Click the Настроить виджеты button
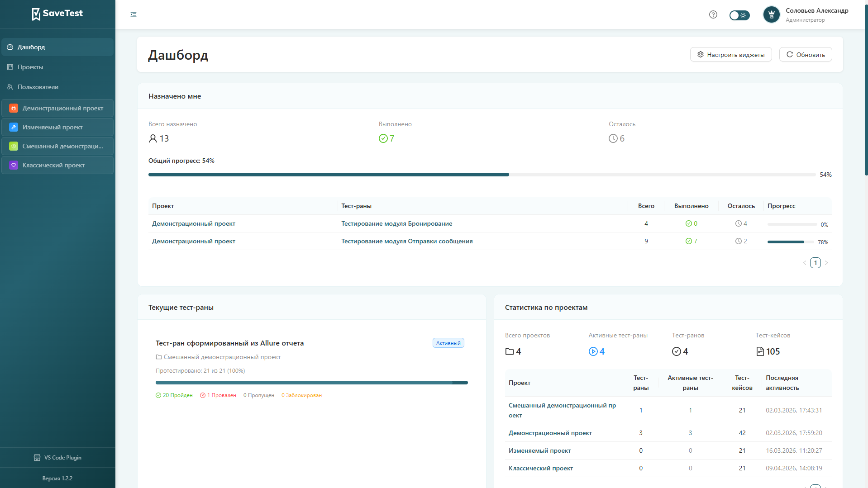The width and height of the screenshot is (868, 488). click(x=731, y=55)
